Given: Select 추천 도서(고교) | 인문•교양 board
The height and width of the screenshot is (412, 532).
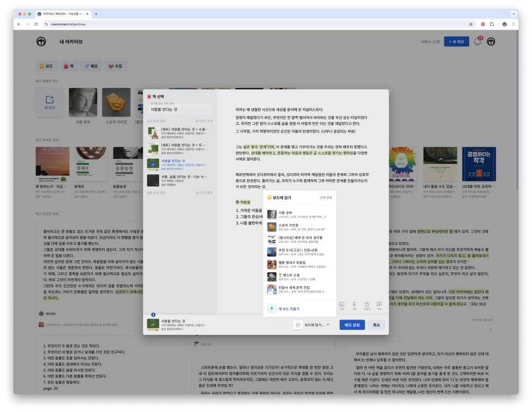Looking at the screenshot, I should (x=299, y=252).
